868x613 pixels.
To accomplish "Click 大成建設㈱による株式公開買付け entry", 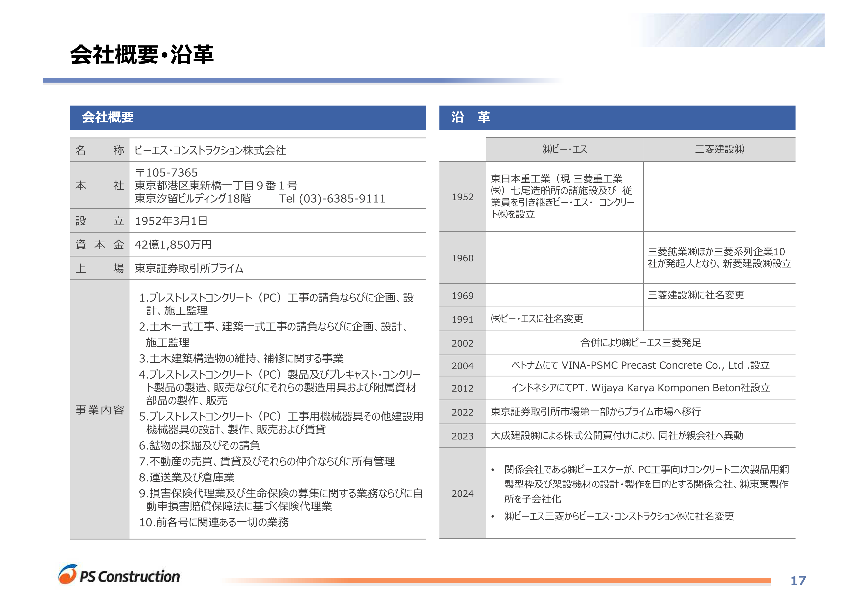I will pyautogui.click(x=617, y=436).
